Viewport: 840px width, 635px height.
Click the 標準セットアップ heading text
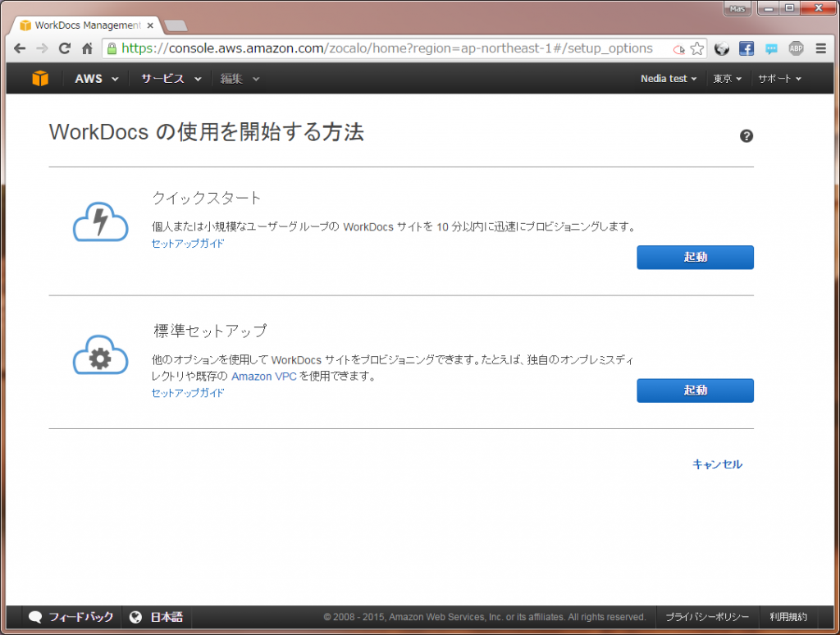pos(209,331)
